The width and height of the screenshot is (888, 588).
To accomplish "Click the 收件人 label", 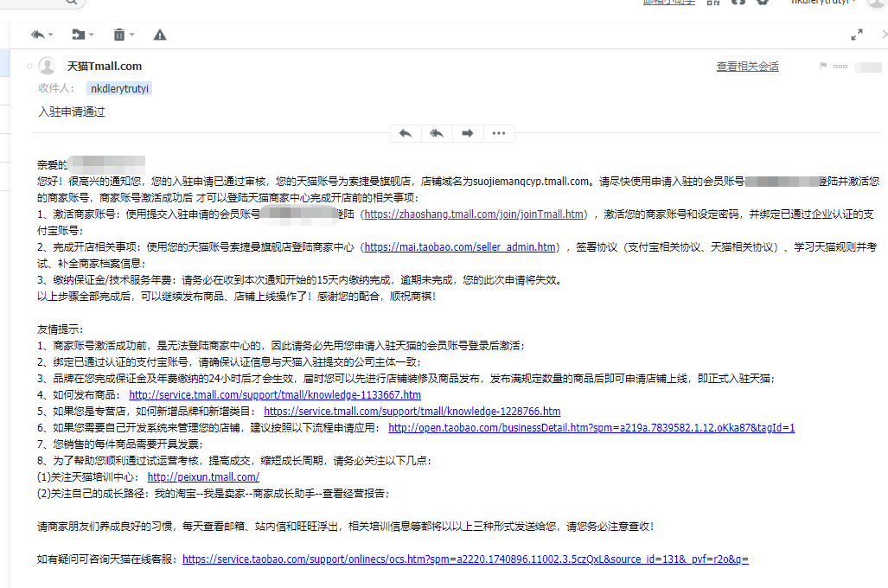I will click(55, 88).
